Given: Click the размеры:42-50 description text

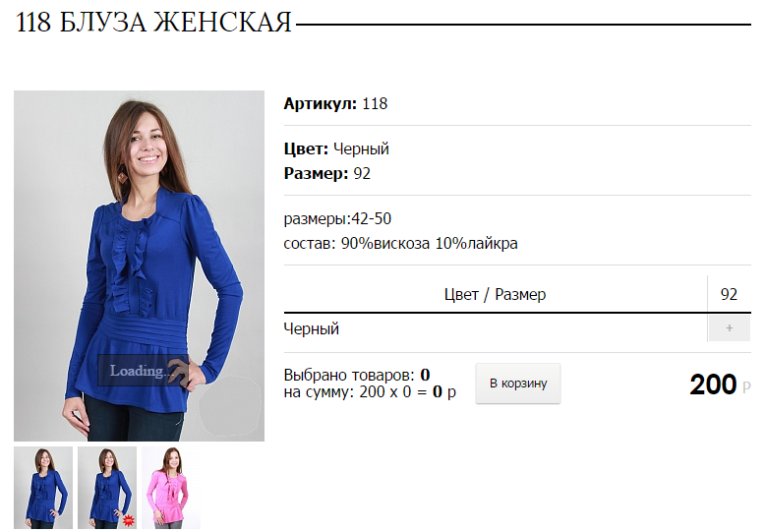Looking at the screenshot, I should 337,218.
